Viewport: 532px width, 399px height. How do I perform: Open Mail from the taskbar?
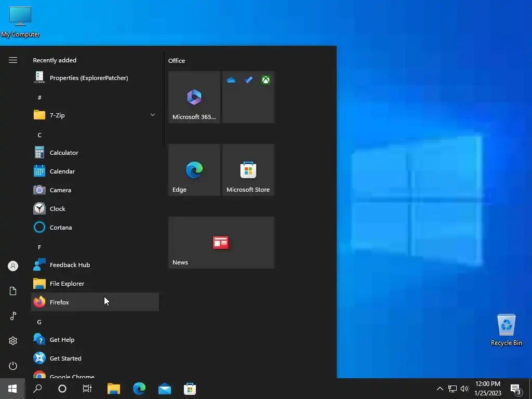[165, 389]
